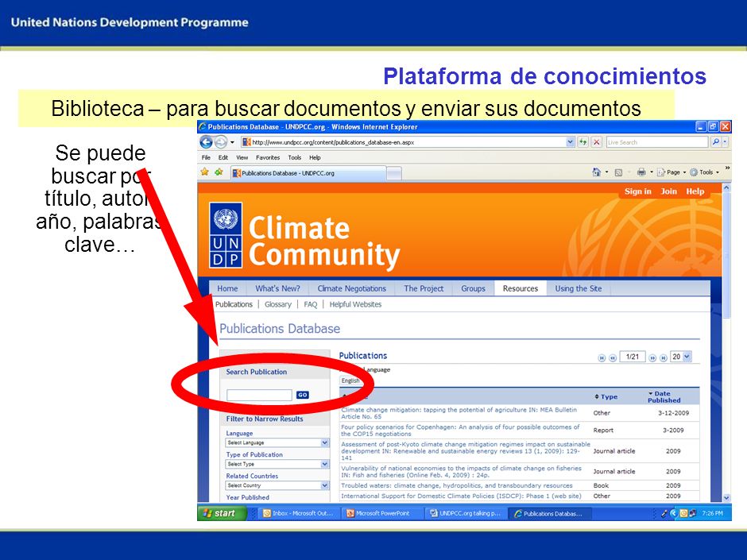
Task: Switch to UNDPCC.org talking points taskbar item
Action: (466, 513)
